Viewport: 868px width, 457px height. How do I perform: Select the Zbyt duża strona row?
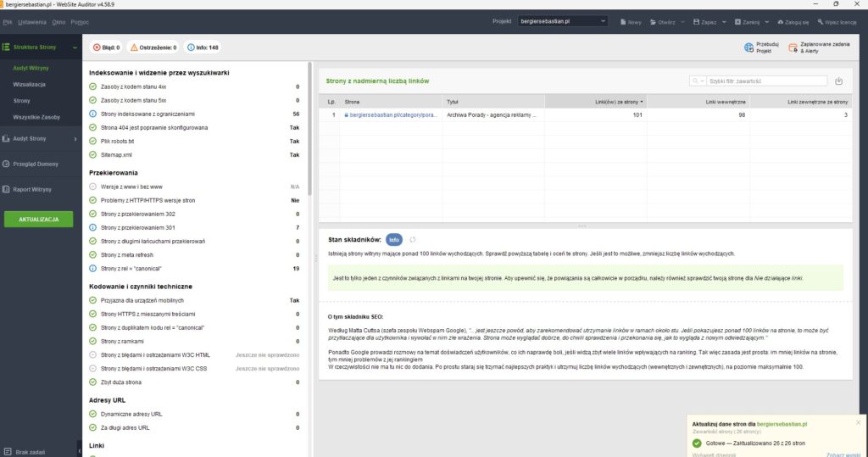194,382
